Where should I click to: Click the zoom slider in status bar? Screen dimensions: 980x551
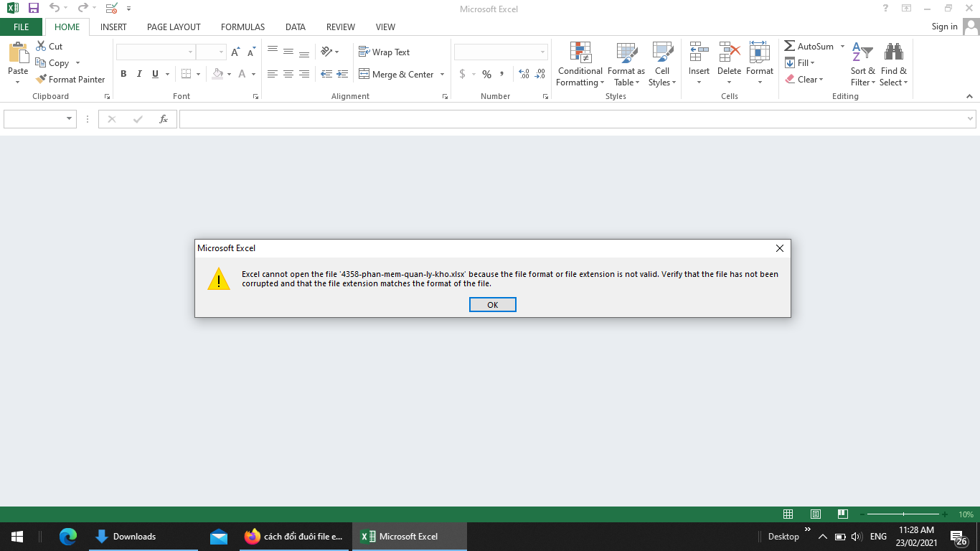(903, 514)
